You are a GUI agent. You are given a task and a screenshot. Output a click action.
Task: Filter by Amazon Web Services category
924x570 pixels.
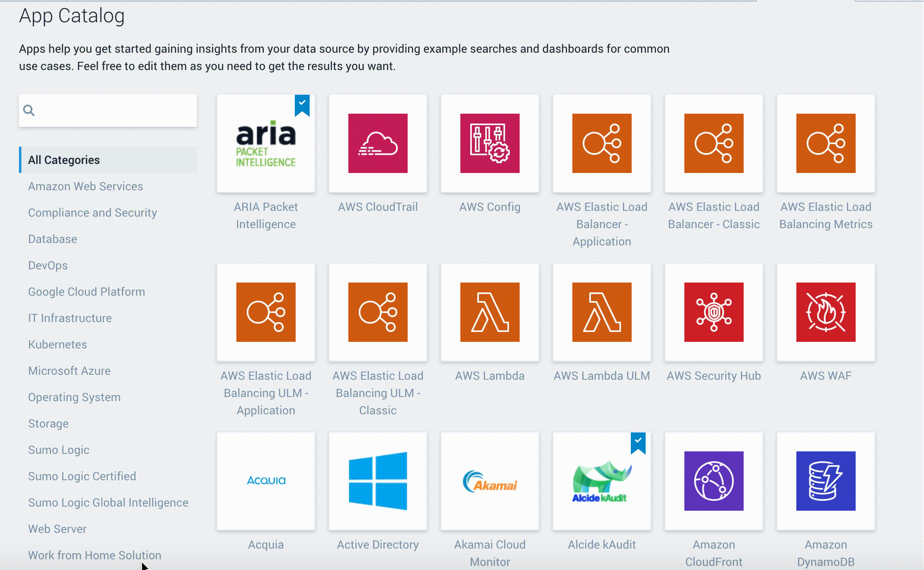click(85, 186)
